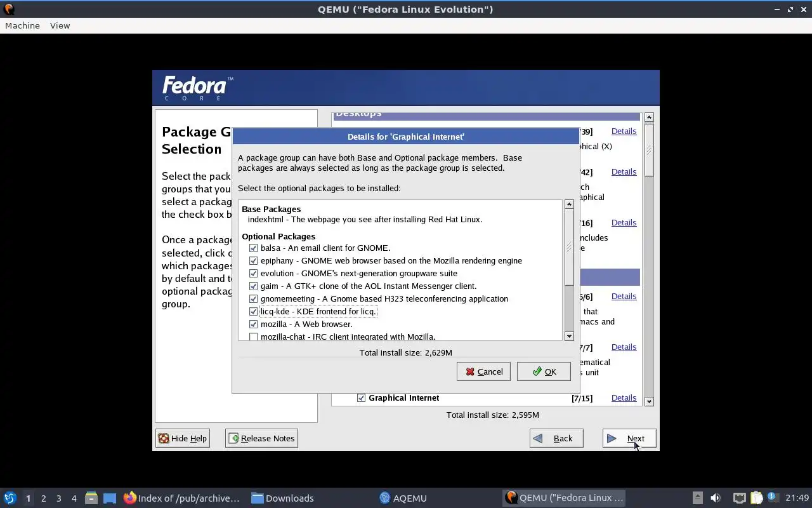This screenshot has height=508, width=812.
Task: Click the package group list scroll-down arrow
Action: pos(649,401)
